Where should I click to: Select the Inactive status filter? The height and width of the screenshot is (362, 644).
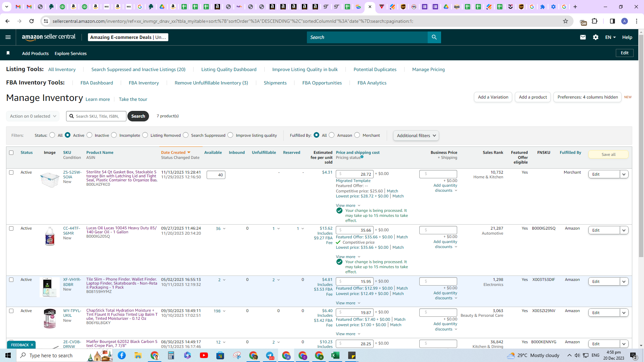click(x=89, y=135)
